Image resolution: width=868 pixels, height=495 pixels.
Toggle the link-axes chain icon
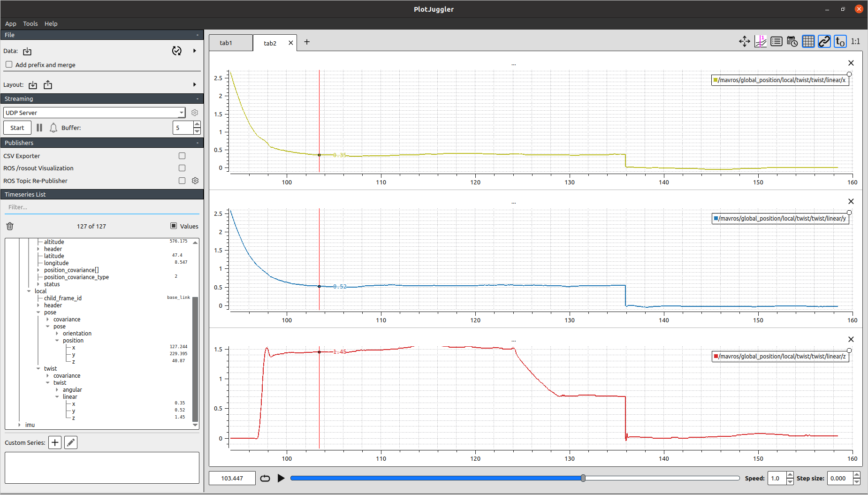pos(824,42)
